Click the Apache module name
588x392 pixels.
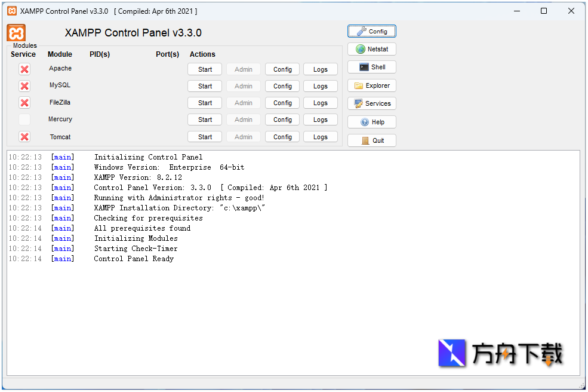[x=60, y=68]
